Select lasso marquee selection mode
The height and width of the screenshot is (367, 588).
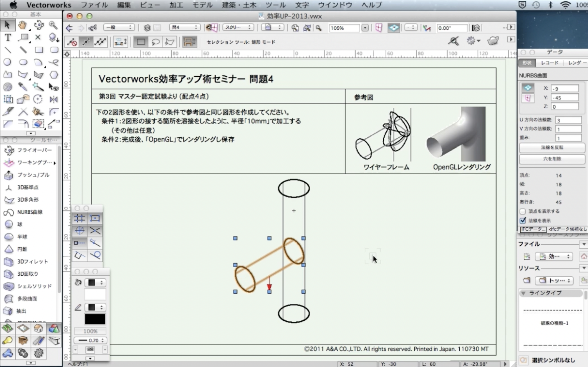coord(155,42)
